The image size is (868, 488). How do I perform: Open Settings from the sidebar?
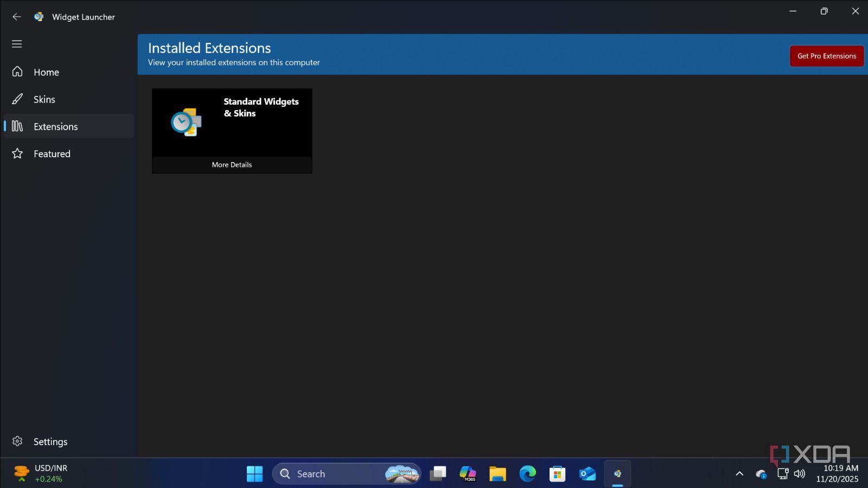tap(50, 441)
